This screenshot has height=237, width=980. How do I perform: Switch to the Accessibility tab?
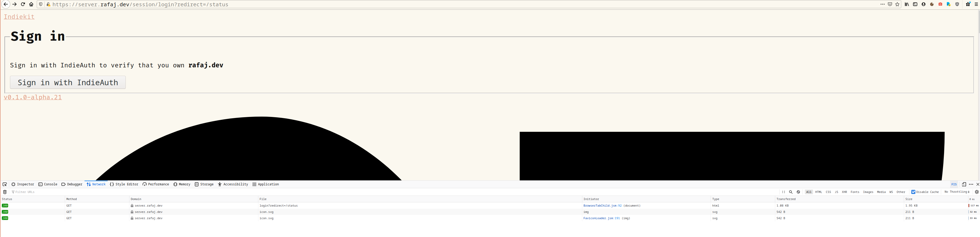(x=233, y=184)
